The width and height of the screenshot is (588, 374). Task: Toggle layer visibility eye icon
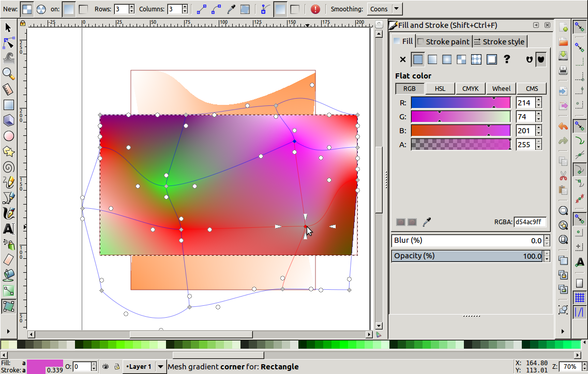(x=105, y=367)
